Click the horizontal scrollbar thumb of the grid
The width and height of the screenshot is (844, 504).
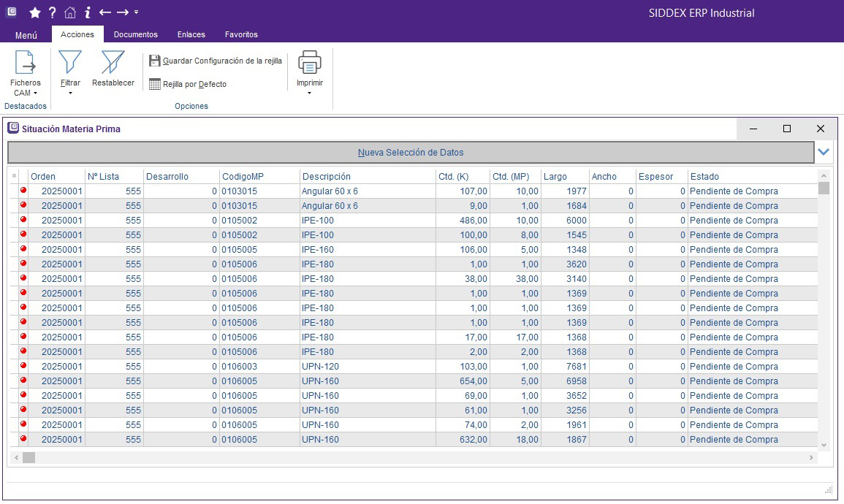pyautogui.click(x=29, y=458)
